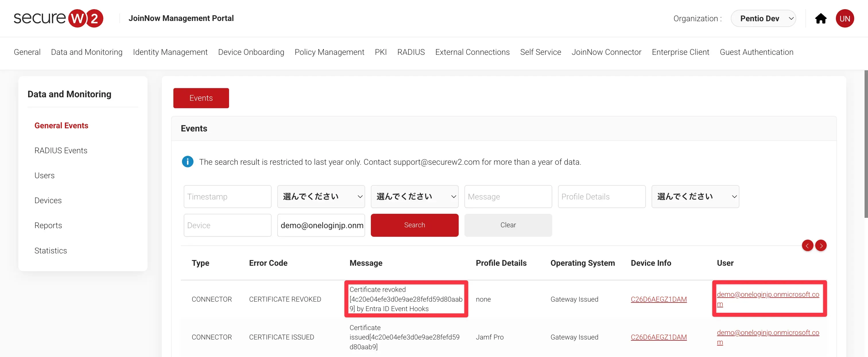Click the blue info icon
Viewport: 868px width, 357px height.
click(187, 162)
